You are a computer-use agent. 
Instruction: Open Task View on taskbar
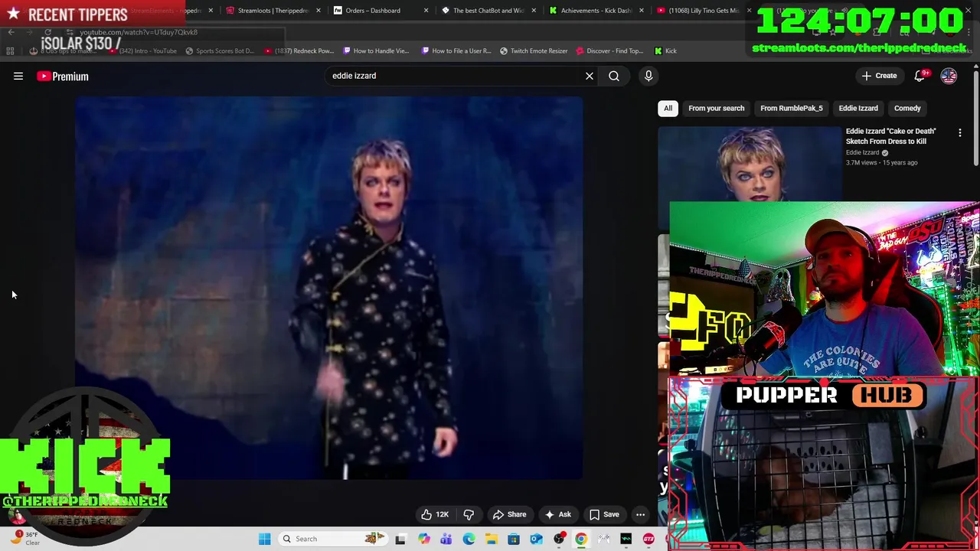[x=400, y=539]
